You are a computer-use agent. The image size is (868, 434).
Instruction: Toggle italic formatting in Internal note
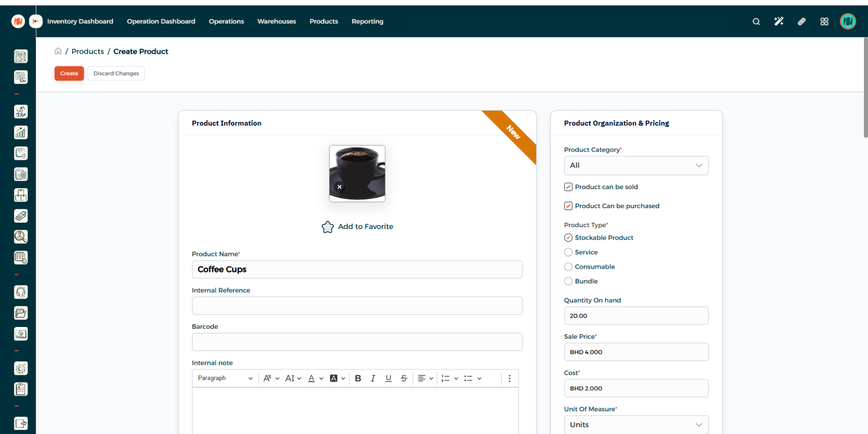(x=373, y=378)
